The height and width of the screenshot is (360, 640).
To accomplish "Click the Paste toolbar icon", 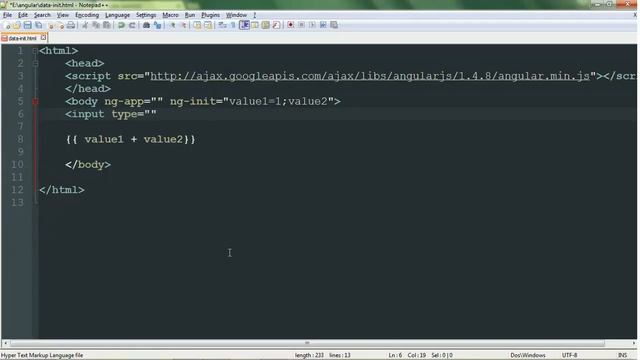I will tap(107, 25).
